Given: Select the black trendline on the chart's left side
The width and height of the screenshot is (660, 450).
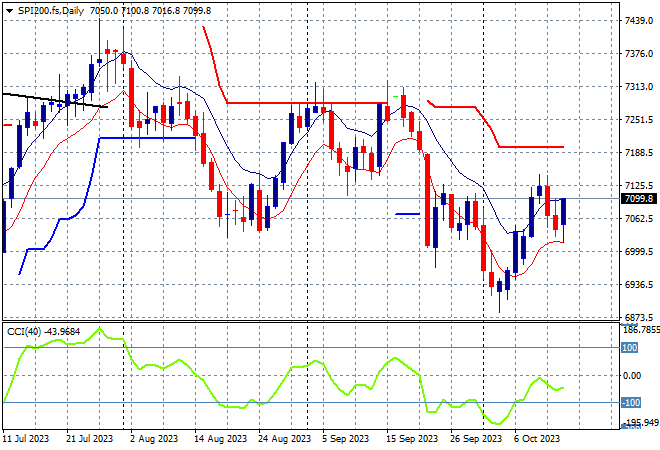Looking at the screenshot, I should 55,100.
